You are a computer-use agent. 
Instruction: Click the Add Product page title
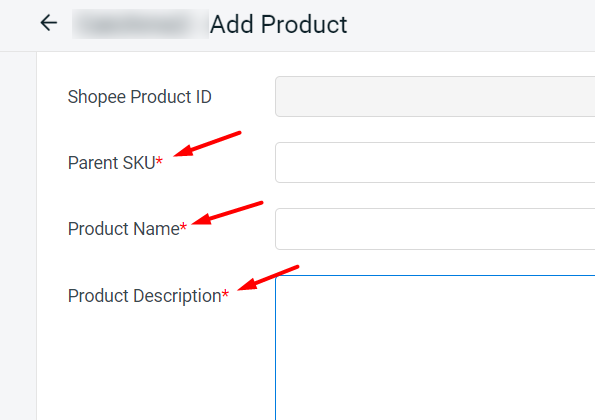279,24
